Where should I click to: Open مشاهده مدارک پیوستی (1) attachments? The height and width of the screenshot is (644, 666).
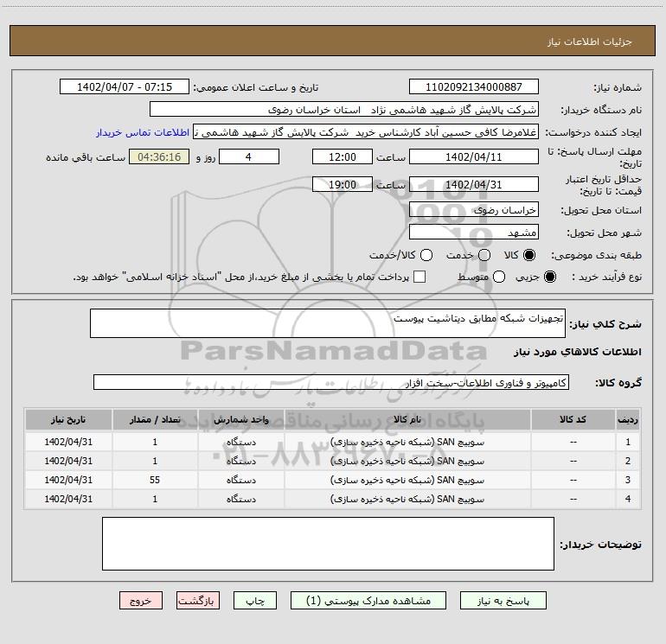pos(368,601)
